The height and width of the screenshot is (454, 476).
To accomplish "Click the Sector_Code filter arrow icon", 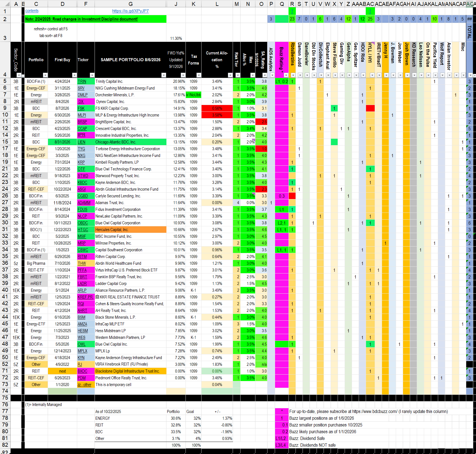I will point(19,75).
